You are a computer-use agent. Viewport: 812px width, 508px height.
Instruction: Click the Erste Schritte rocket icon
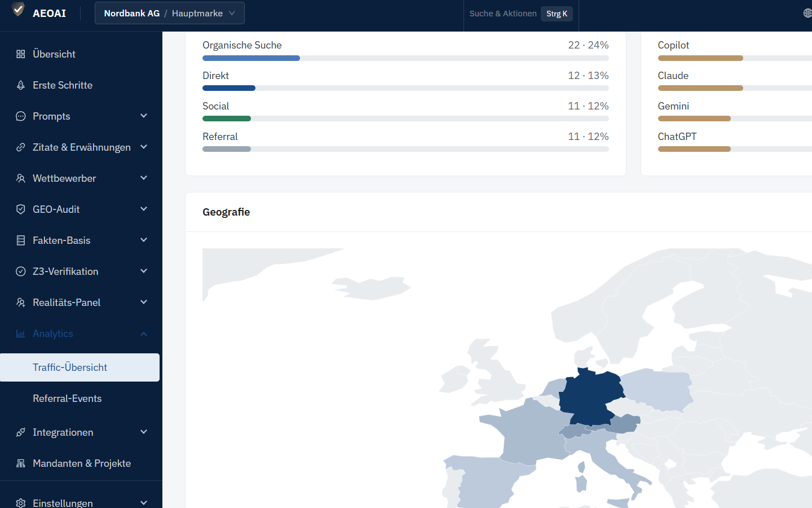tap(21, 85)
